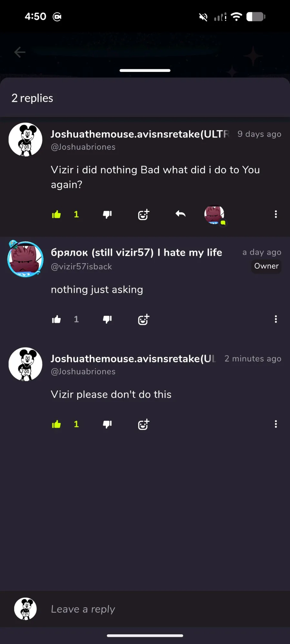Toggle like on "Vizir please don't do this"
This screenshot has width=290, height=644.
tap(56, 424)
